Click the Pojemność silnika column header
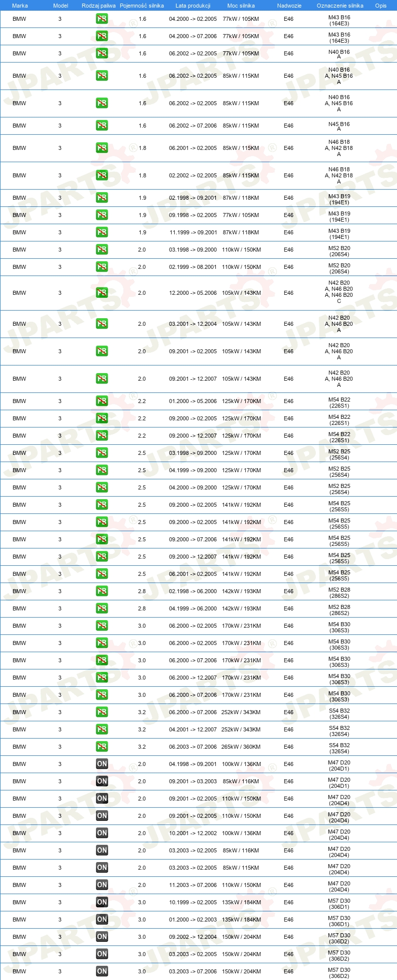The image size is (397, 980). click(x=142, y=6)
